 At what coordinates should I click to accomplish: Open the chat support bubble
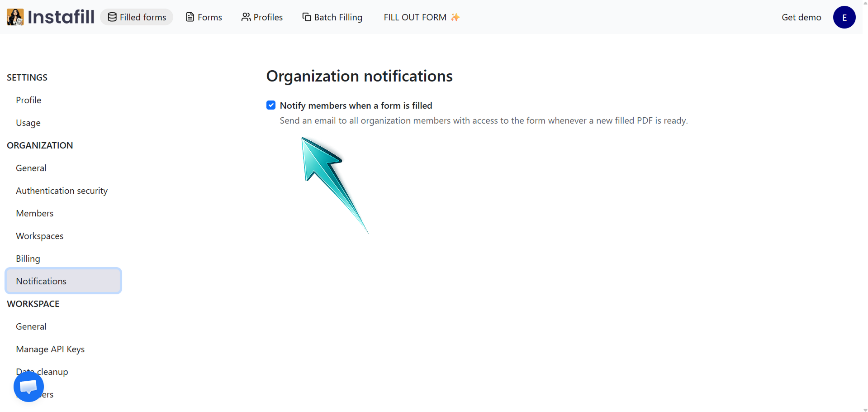[x=28, y=387]
